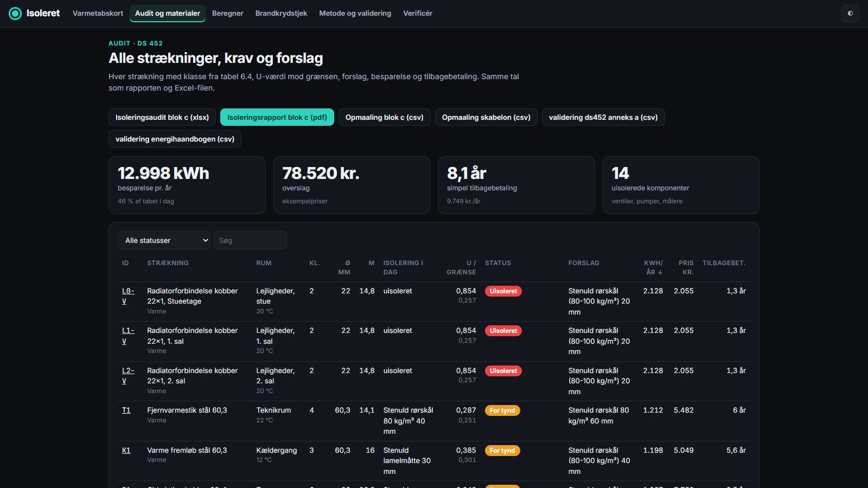Click 'Varme fremløb stål 60,3' text
Screen dimensions: 868x488
[x=187, y=451]
